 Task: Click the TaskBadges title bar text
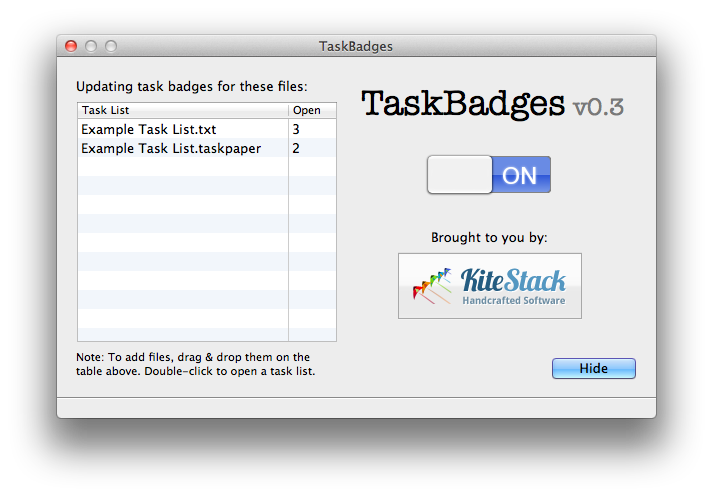point(356,46)
